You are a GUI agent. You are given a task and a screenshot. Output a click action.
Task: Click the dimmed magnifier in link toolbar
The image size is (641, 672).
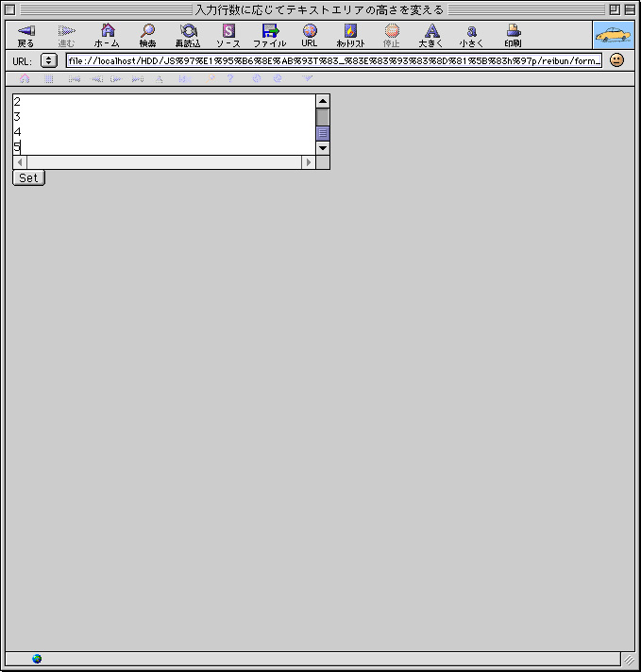click(x=211, y=79)
